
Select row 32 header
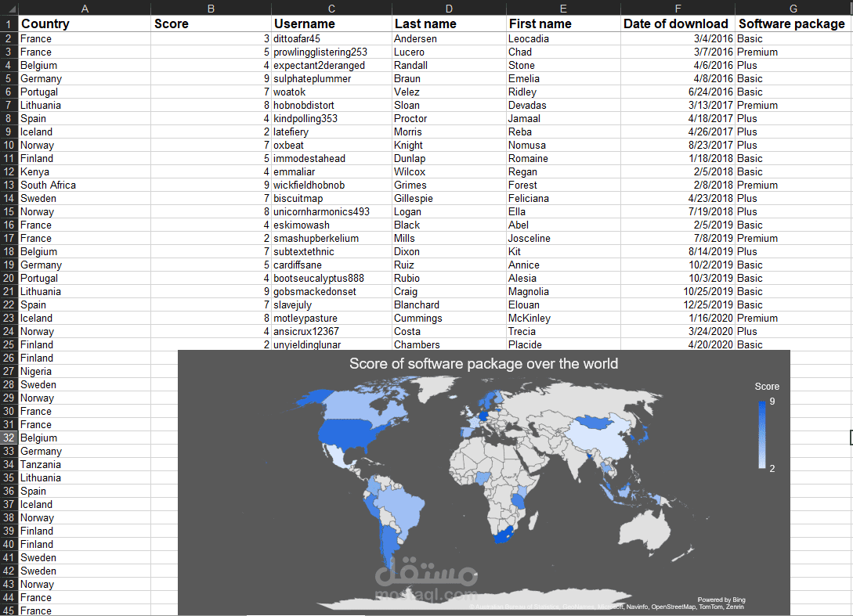tap(9, 438)
